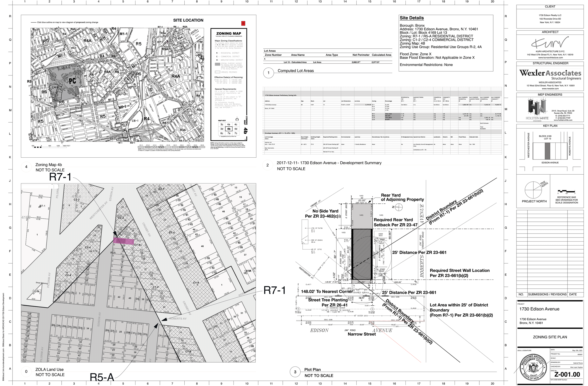The width and height of the screenshot is (588, 386).
Task: Select the Wexler Associates logo
Action: point(550,75)
